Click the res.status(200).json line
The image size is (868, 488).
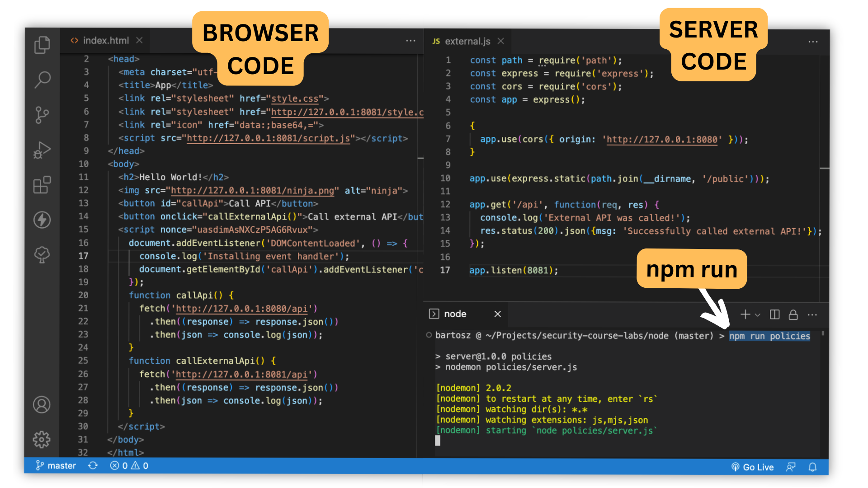[x=651, y=231]
